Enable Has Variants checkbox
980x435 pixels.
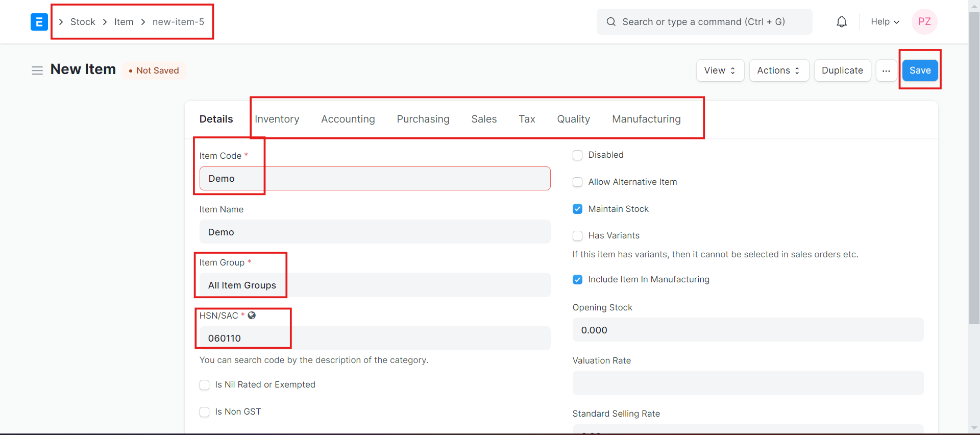pos(578,236)
